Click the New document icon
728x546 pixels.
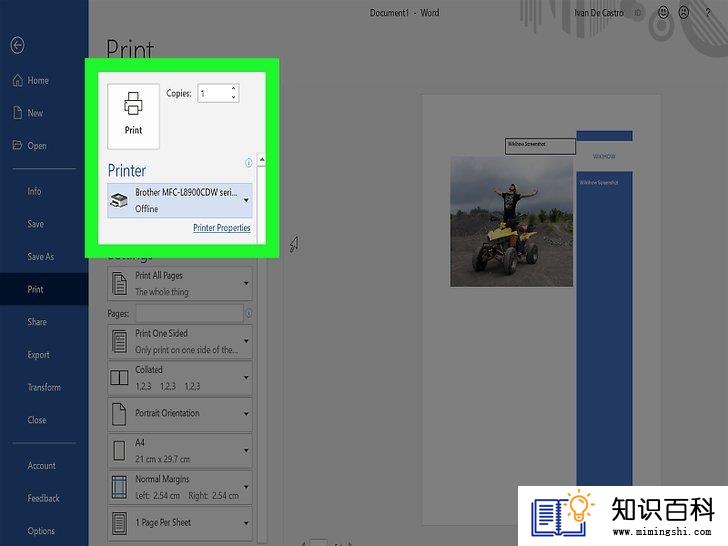click(18, 113)
